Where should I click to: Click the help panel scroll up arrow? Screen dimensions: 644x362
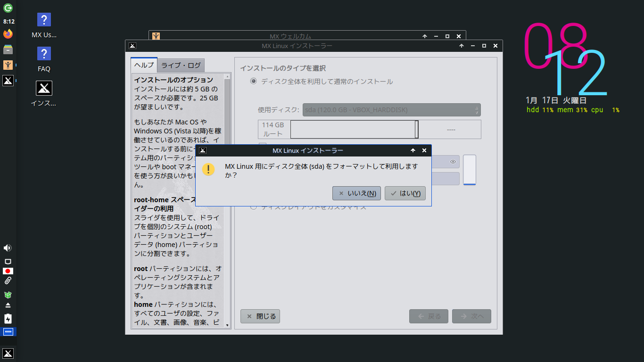pyautogui.click(x=227, y=76)
